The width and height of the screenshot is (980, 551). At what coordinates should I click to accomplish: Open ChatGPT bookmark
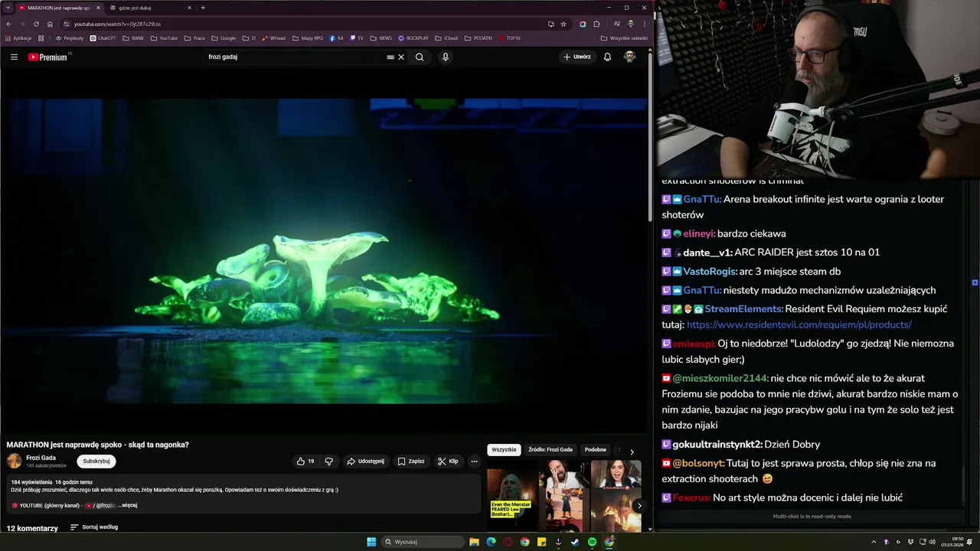(x=103, y=37)
